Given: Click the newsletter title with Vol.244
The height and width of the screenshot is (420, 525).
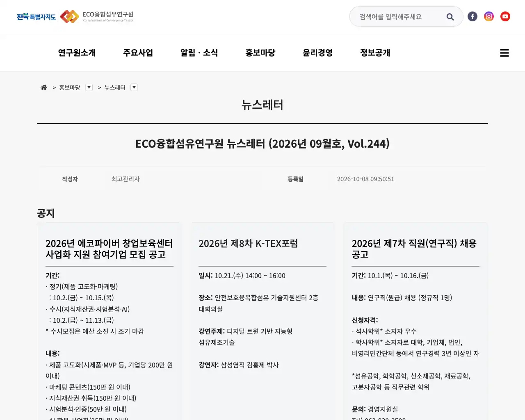Looking at the screenshot, I should (262, 144).
